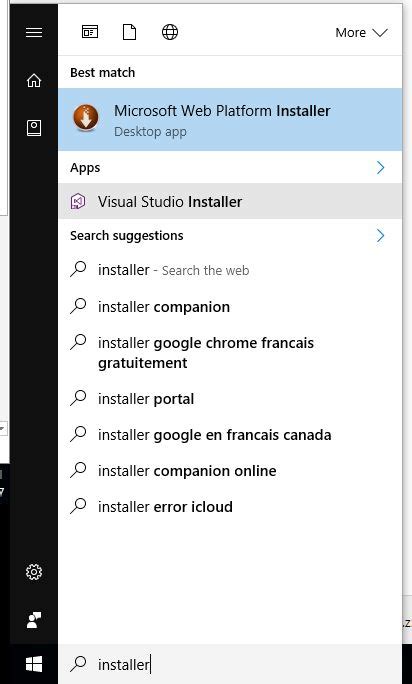Viewport: 412px width, 684px height.
Task: Filter results by Documents icon
Action: [x=129, y=32]
